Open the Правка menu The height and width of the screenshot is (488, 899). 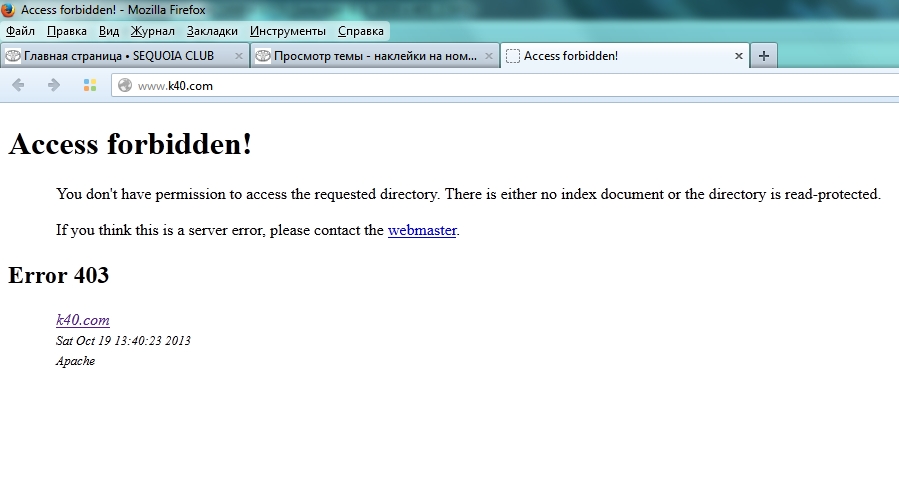(x=67, y=31)
